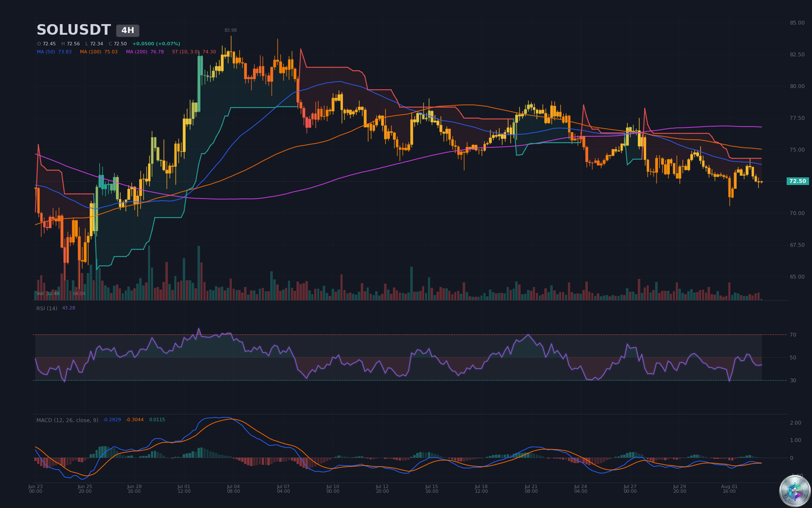The image size is (812, 508).
Task: Click the RSI axis level 50
Action: pos(793,358)
